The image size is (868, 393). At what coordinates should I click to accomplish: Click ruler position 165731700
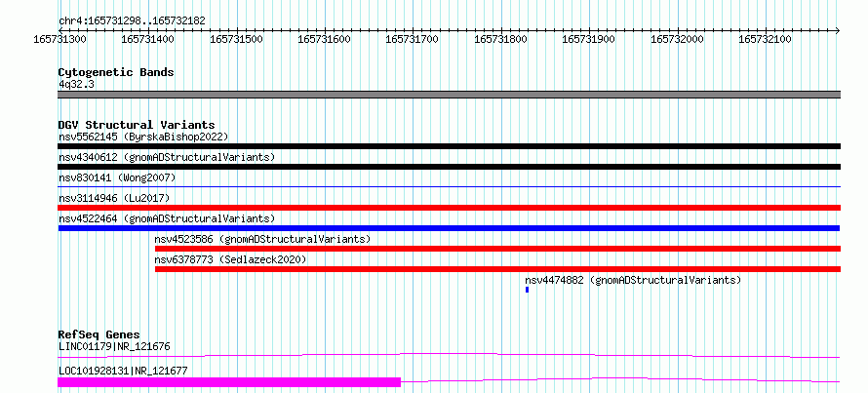412,39
